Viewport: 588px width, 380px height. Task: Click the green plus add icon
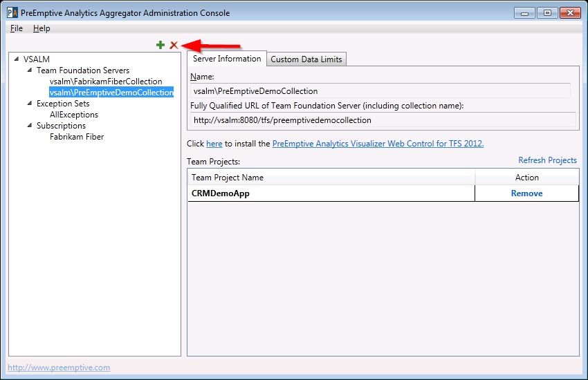pos(160,45)
